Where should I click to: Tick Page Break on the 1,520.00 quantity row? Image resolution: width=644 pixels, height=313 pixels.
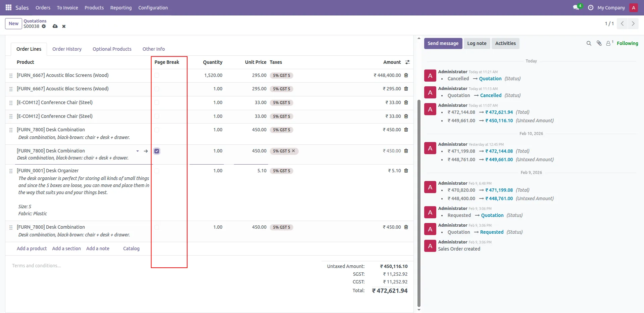157,76
